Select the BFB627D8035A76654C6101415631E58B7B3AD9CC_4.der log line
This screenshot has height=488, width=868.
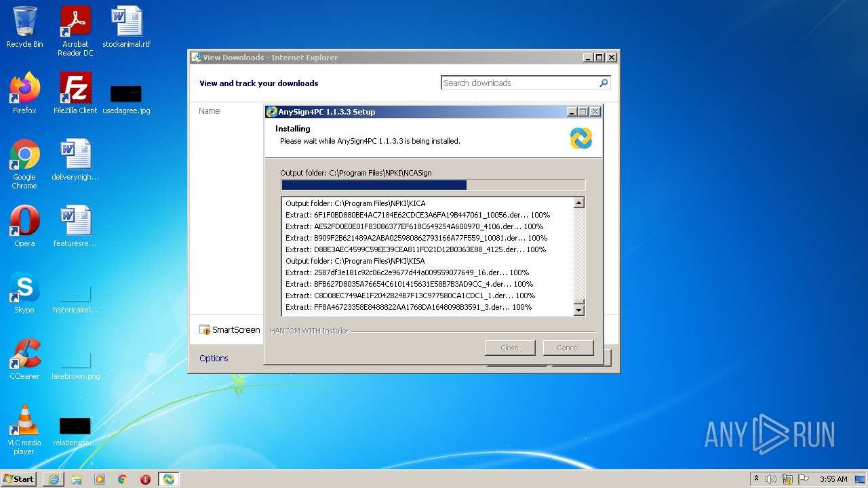click(410, 284)
